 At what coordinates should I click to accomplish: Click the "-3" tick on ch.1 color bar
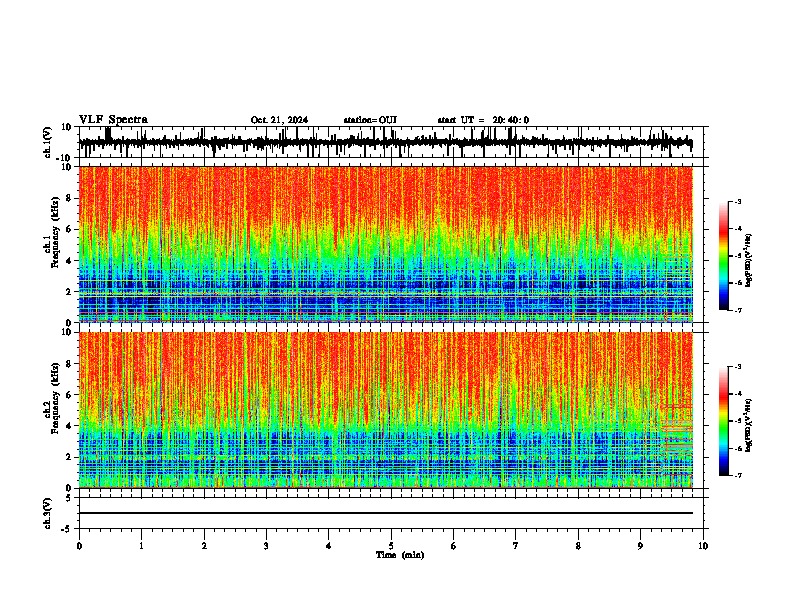click(737, 201)
